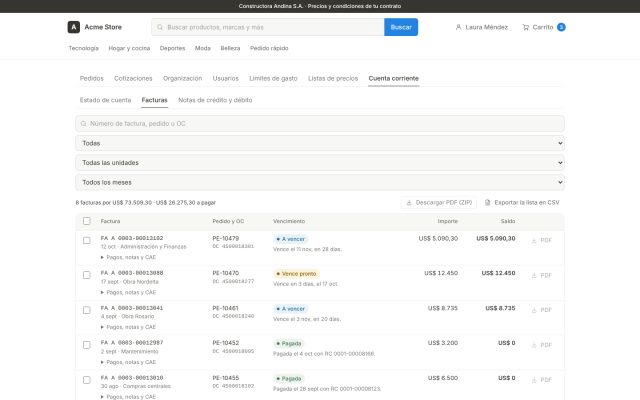Click the Pagada badge for PE-10452
The height and width of the screenshot is (400, 640).
point(289,344)
